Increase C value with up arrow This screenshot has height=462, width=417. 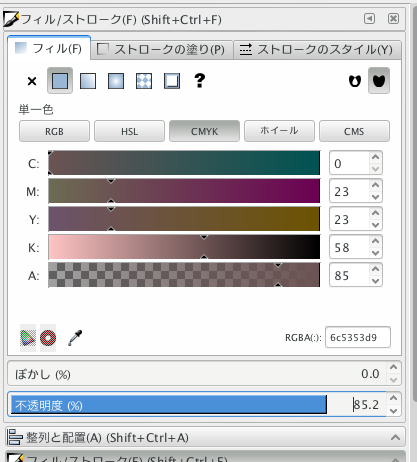coord(376,157)
